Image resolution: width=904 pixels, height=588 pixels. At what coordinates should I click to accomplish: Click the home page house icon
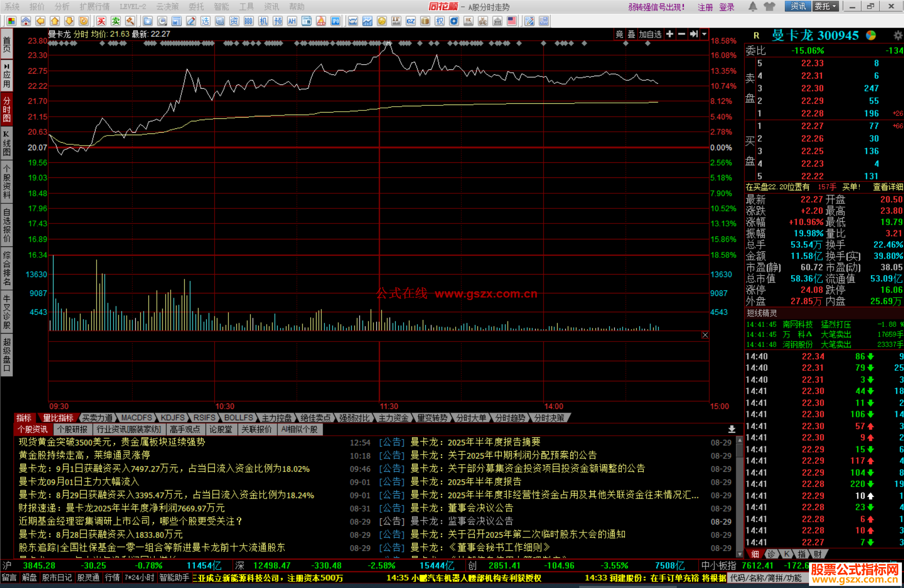(x=26, y=21)
